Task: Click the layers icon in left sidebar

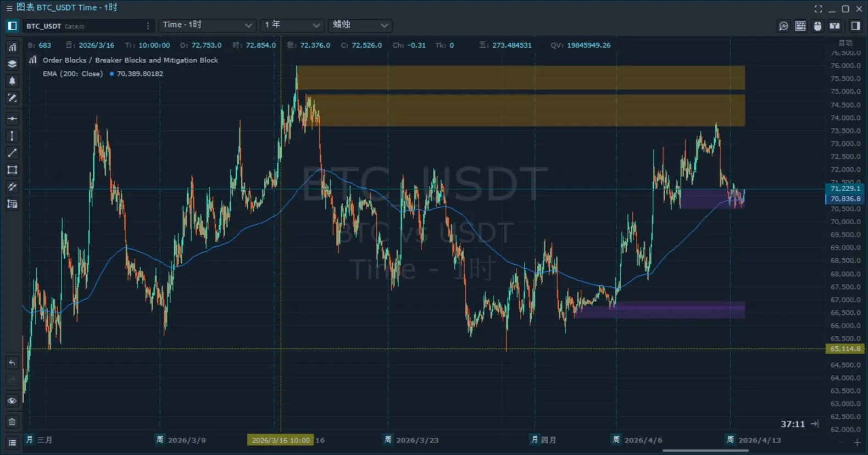Action: [x=12, y=64]
